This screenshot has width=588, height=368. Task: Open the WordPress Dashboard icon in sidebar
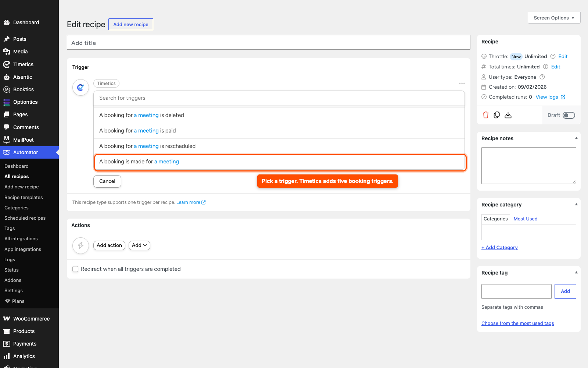[x=7, y=22]
